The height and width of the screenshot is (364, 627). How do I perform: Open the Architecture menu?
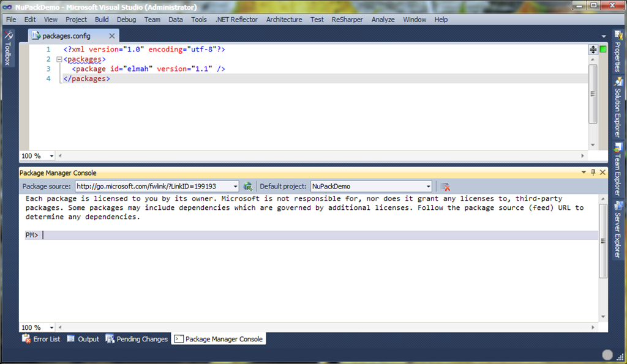(x=284, y=20)
